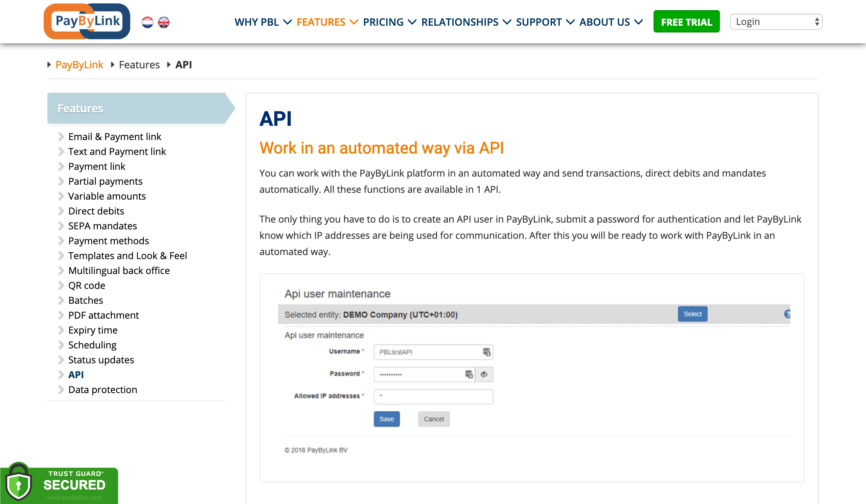Open Batches sidebar item
This screenshot has height=504, width=866.
point(86,300)
